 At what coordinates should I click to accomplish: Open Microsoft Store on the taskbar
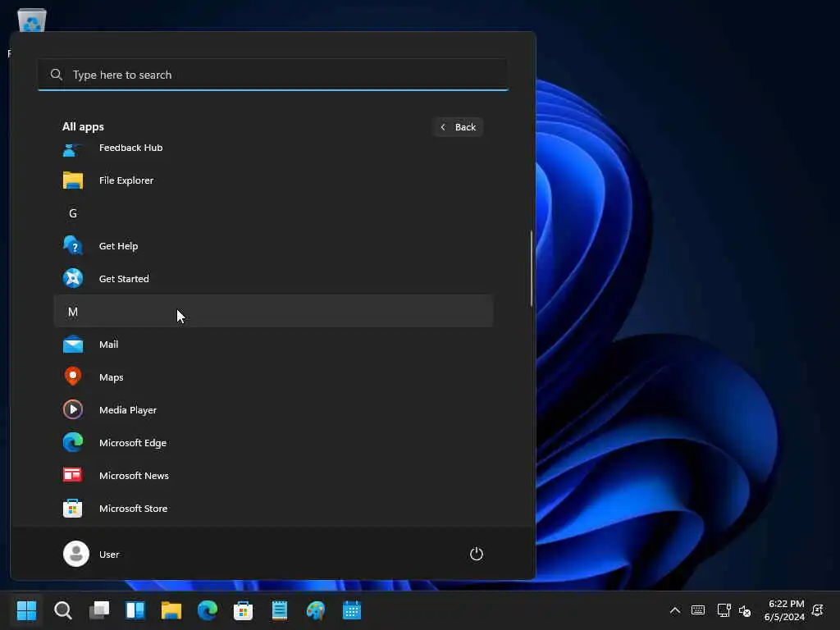click(243, 610)
